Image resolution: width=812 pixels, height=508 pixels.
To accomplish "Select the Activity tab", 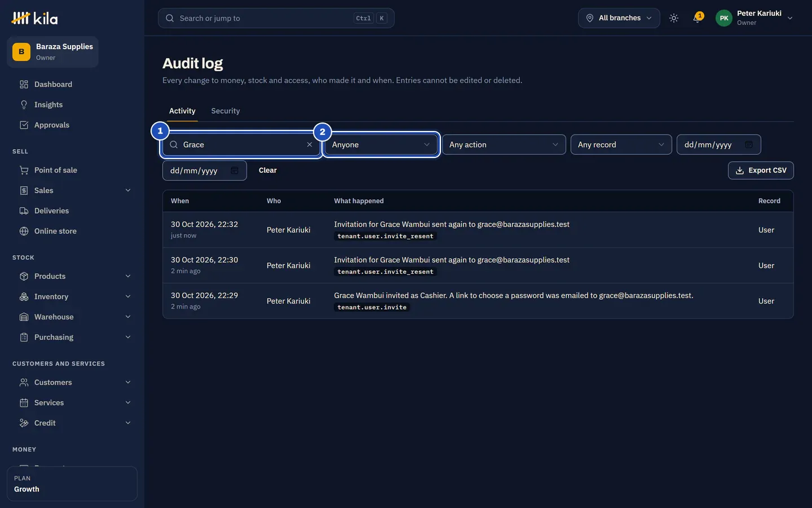I will pyautogui.click(x=182, y=111).
